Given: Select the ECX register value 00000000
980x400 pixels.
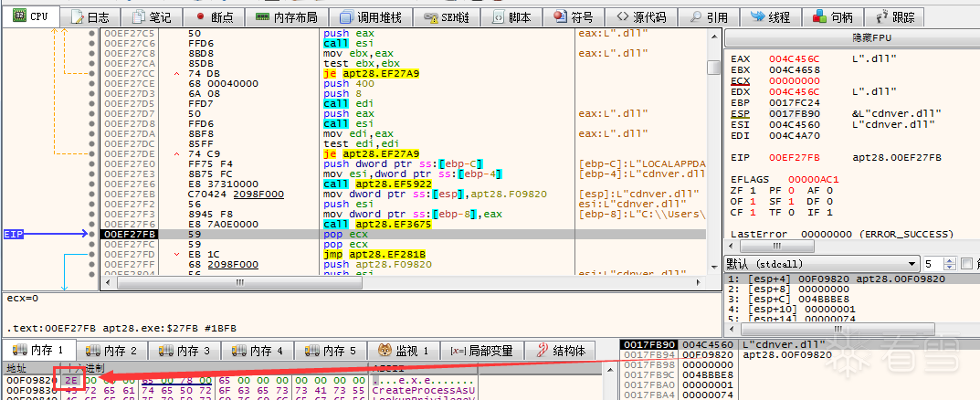Looking at the screenshot, I should point(793,80).
